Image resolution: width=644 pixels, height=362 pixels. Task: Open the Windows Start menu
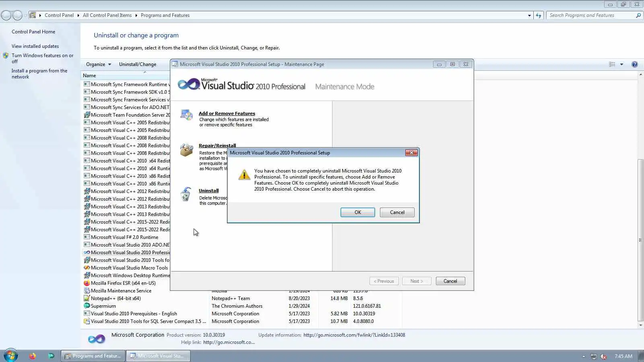[11, 356]
